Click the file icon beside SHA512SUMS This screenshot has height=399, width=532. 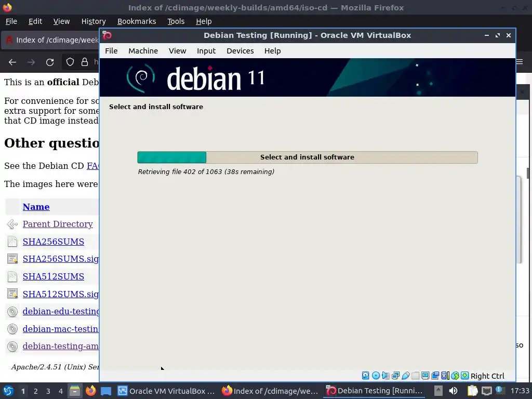coord(12,276)
